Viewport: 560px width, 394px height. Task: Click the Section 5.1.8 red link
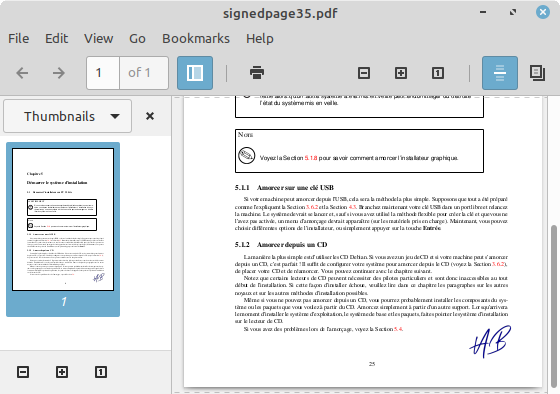311,158
